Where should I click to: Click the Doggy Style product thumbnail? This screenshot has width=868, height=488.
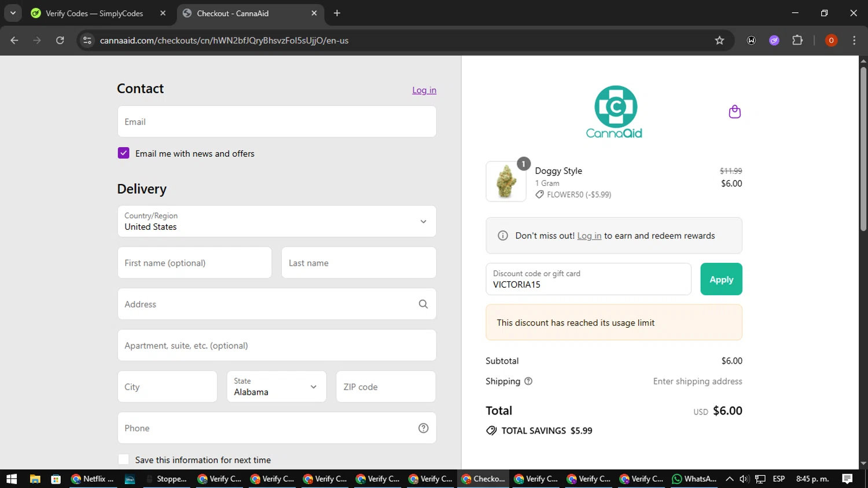pos(506,181)
